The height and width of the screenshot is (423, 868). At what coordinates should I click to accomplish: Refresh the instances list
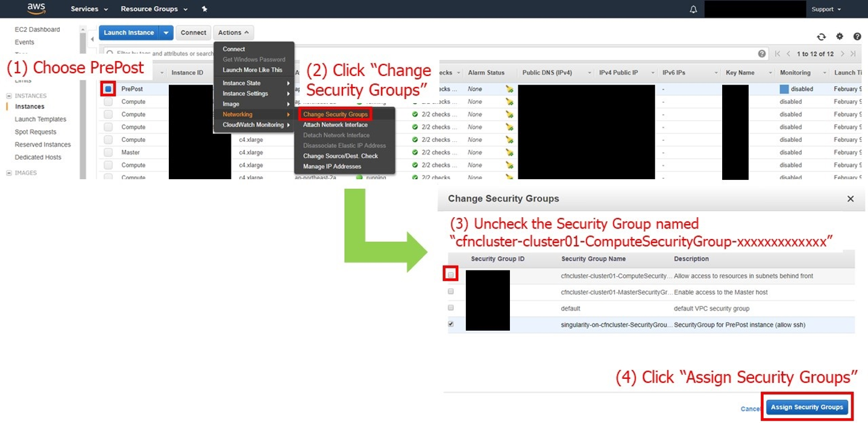[821, 37]
